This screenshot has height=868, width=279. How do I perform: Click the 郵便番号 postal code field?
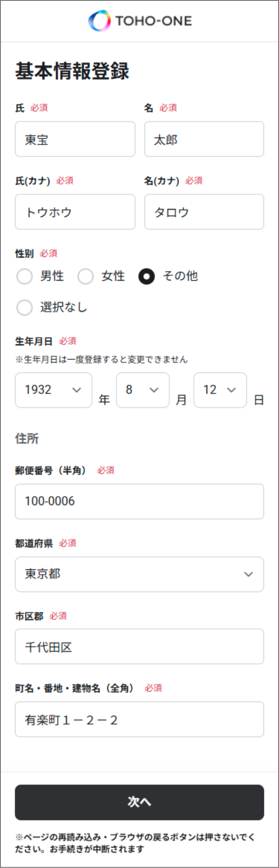139,501
